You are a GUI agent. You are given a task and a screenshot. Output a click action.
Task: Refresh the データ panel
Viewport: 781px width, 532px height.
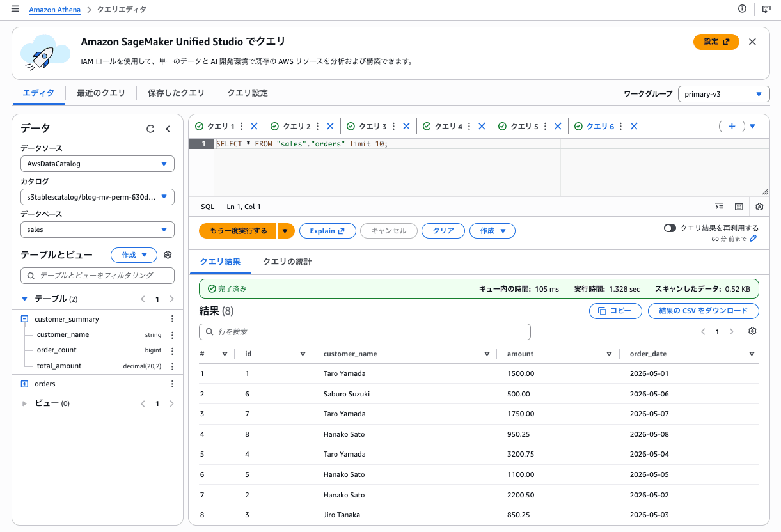click(150, 129)
